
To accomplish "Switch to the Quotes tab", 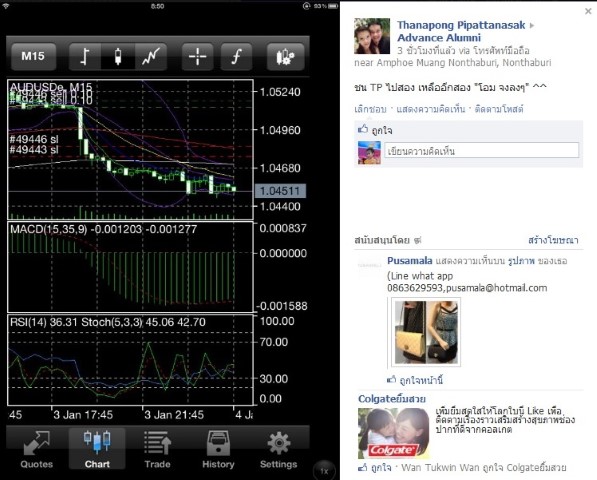I will coord(37,449).
